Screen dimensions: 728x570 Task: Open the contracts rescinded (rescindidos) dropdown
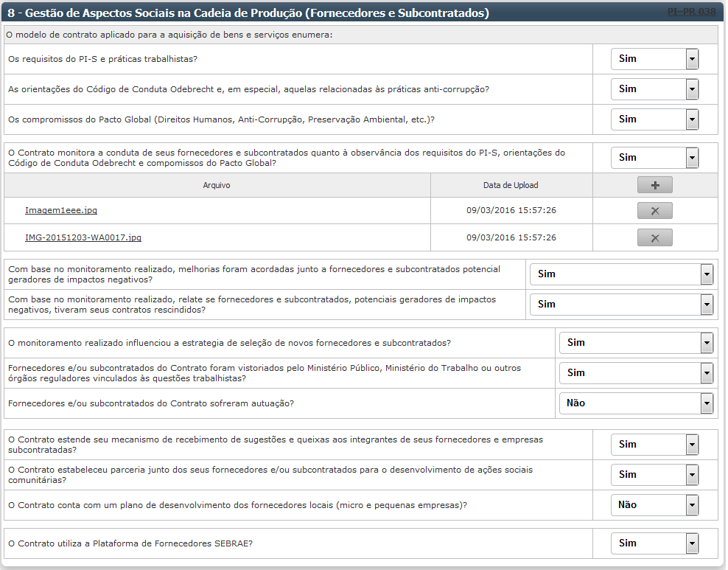(621, 305)
